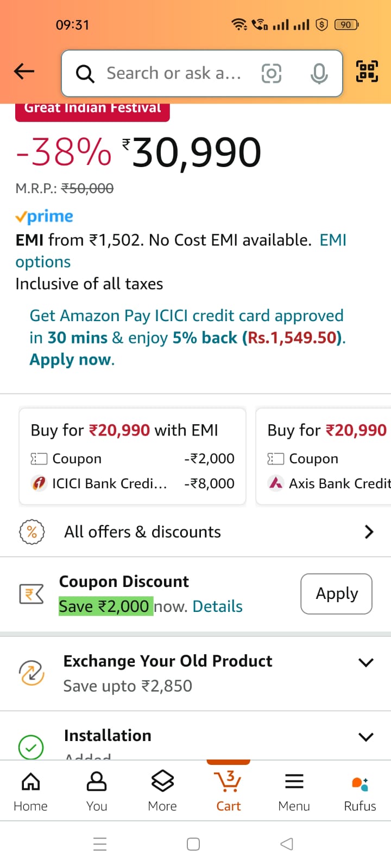Switch to the You account tab

pyautogui.click(x=97, y=792)
